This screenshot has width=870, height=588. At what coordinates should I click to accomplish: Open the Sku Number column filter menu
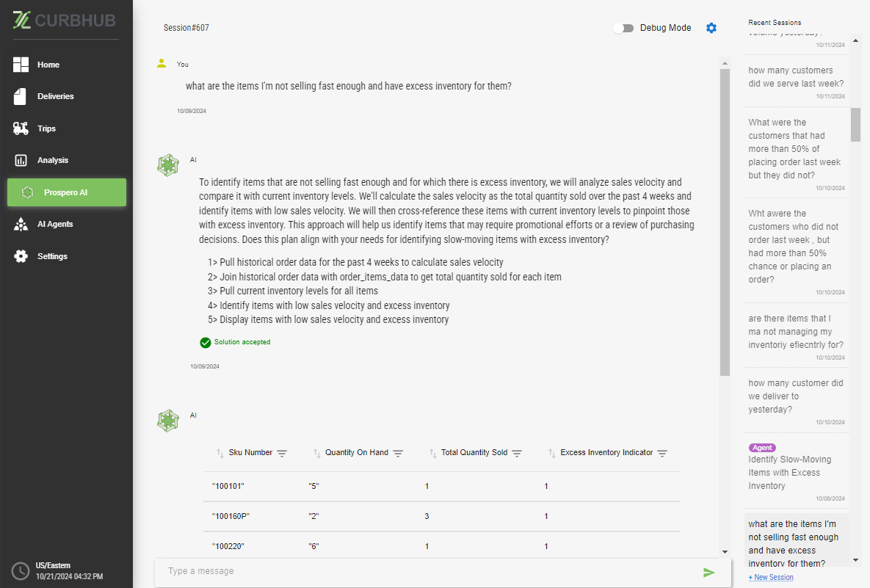click(282, 453)
